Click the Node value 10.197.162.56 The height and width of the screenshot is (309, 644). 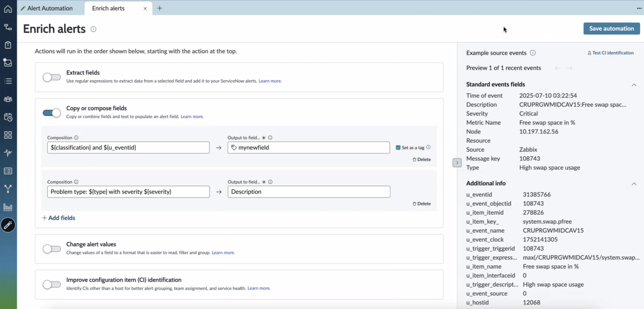click(539, 132)
